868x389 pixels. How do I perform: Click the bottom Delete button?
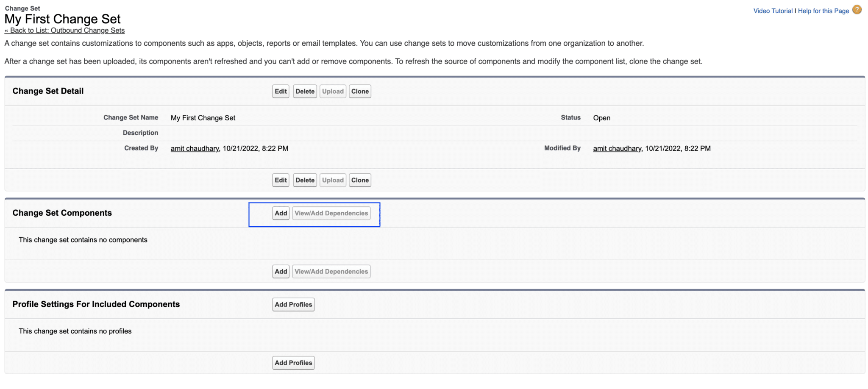point(304,180)
